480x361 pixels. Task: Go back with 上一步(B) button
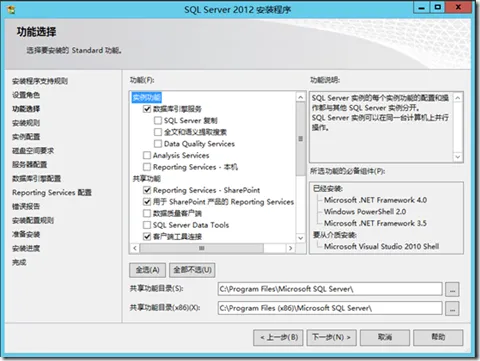click(279, 337)
